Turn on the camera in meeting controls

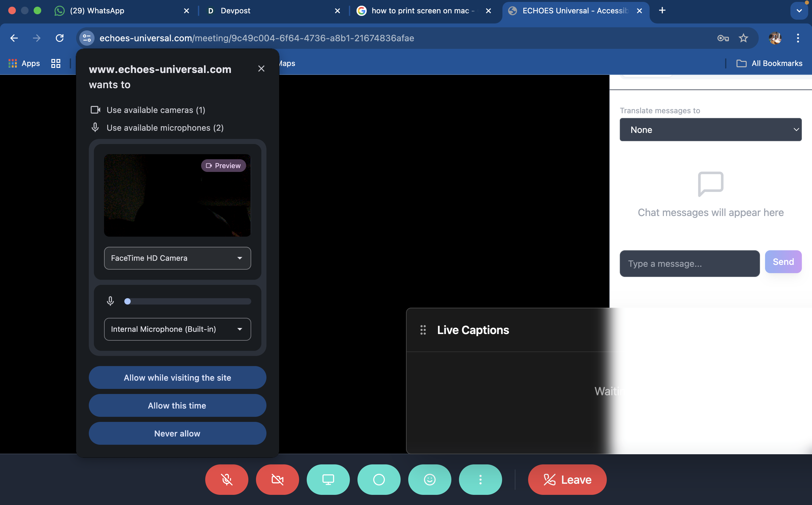[x=278, y=480]
